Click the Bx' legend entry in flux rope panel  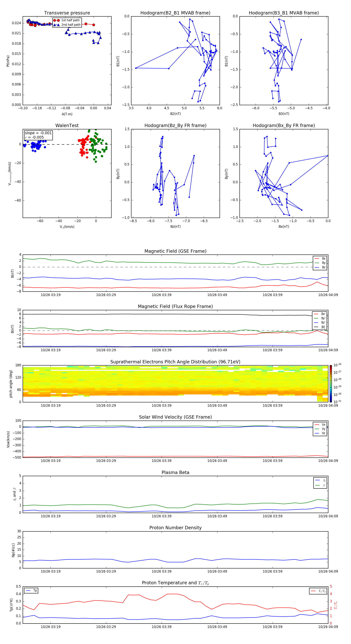pyautogui.click(x=320, y=314)
